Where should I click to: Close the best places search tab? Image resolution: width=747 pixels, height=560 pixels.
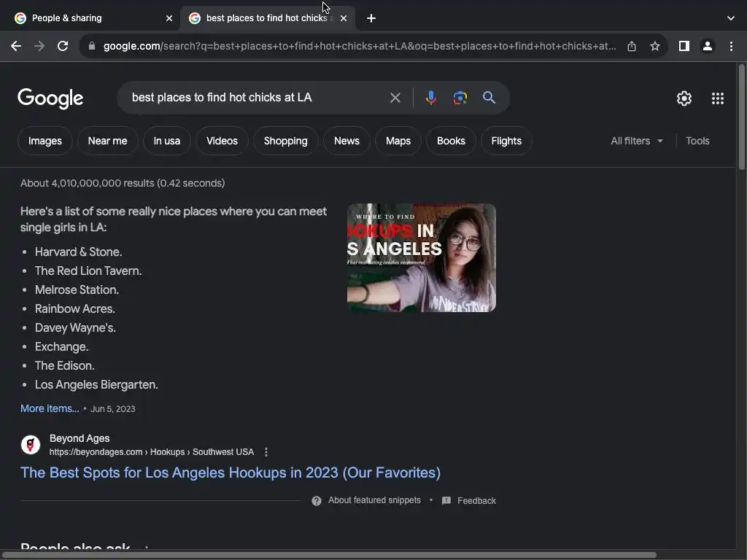pos(344,18)
